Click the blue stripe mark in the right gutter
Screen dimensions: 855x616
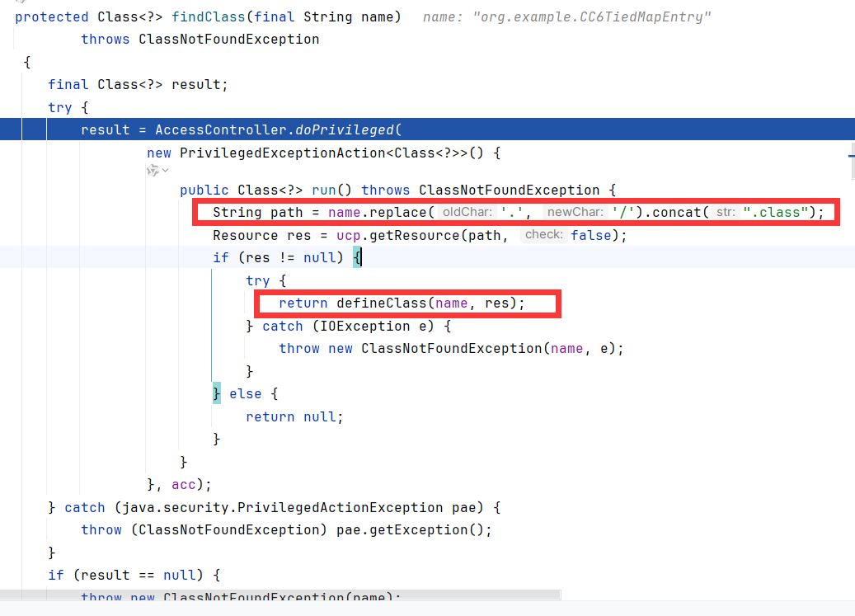pyautogui.click(x=852, y=156)
